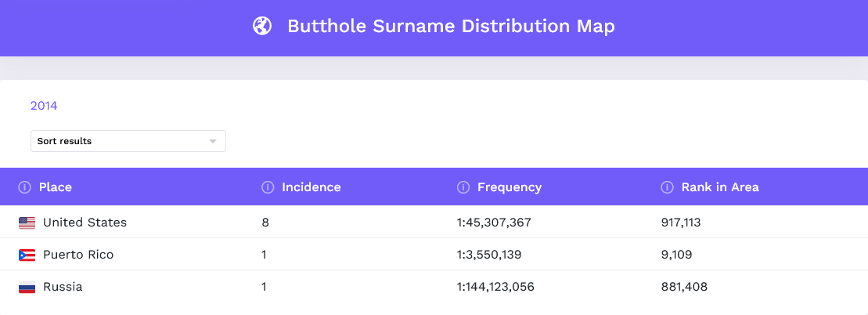The height and width of the screenshot is (315, 868).
Task: Sort by the Incidence column header
Action: click(x=311, y=187)
